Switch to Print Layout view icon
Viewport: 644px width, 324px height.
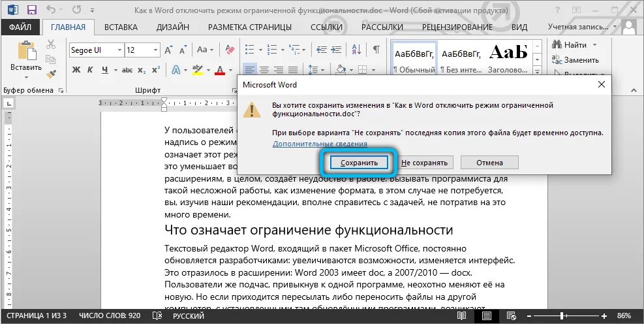pos(486,316)
